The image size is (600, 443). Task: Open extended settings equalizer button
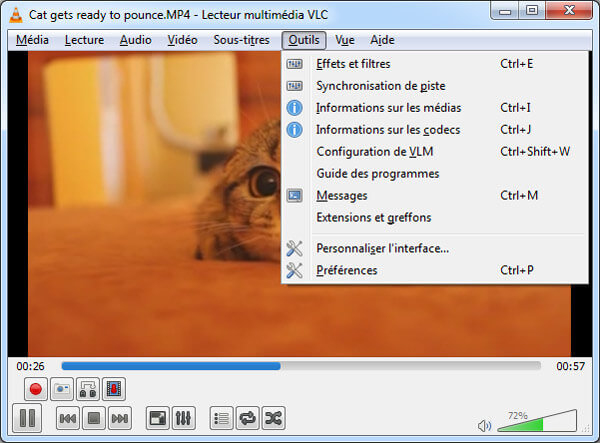click(183, 419)
